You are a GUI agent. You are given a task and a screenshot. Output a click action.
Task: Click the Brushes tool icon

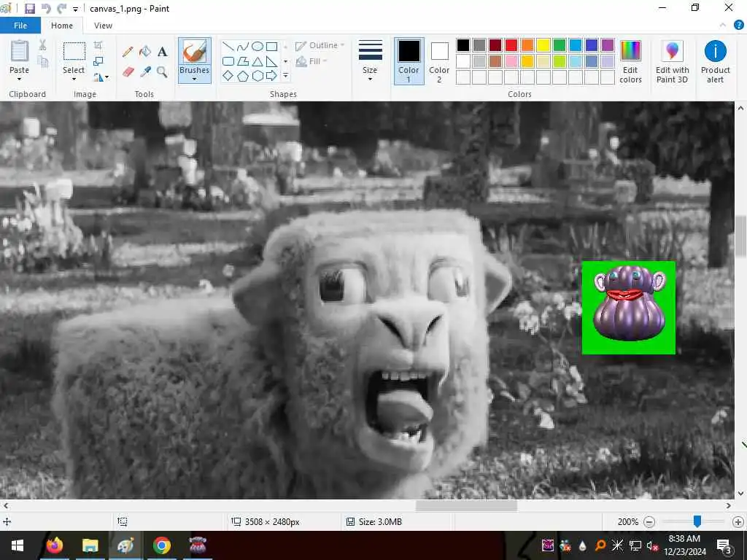point(194,51)
